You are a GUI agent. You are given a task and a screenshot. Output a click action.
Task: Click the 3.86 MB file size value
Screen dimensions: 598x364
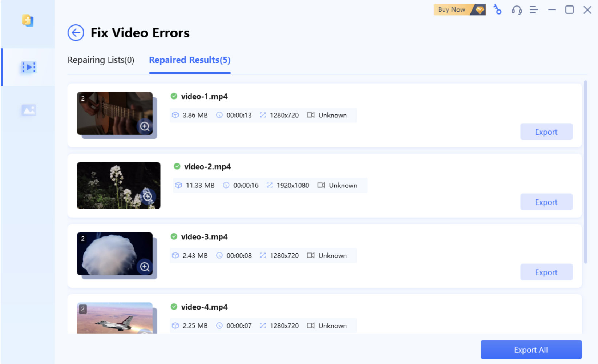click(x=195, y=115)
